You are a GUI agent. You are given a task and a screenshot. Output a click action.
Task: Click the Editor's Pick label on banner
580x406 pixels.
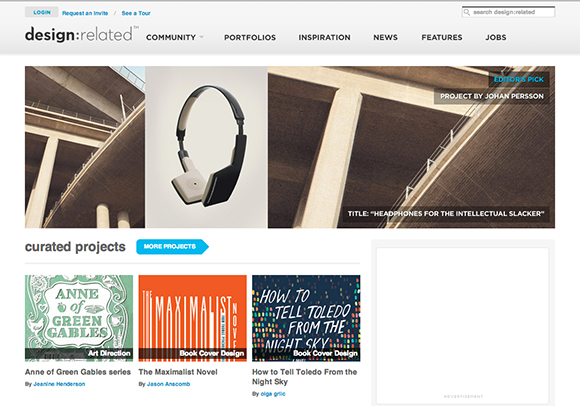[519, 79]
